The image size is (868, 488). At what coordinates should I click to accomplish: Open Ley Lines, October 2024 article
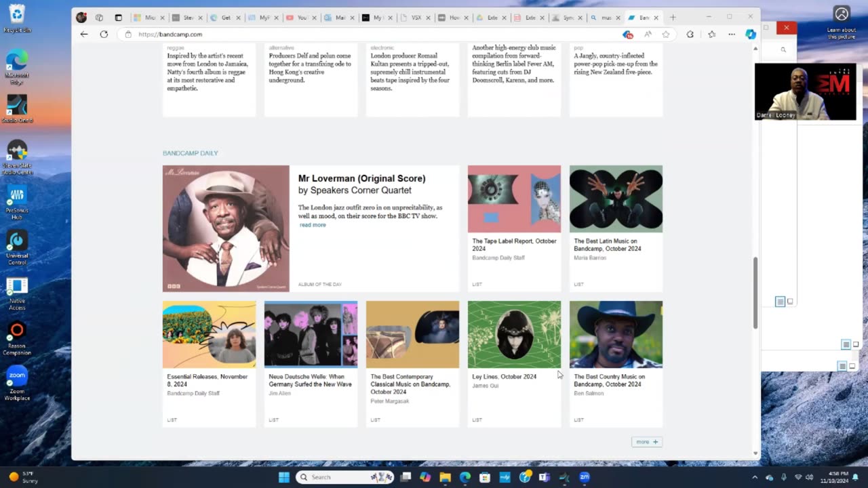click(x=504, y=377)
